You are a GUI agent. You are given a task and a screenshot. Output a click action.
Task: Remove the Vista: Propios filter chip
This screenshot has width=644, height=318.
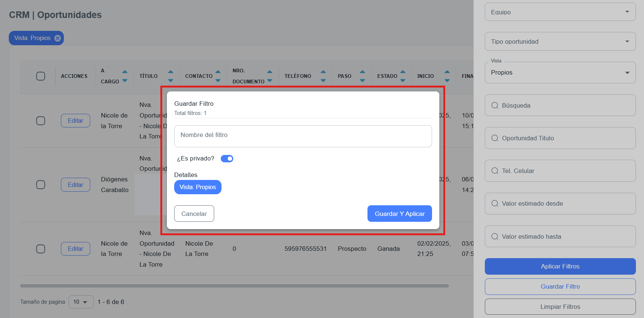(58, 38)
